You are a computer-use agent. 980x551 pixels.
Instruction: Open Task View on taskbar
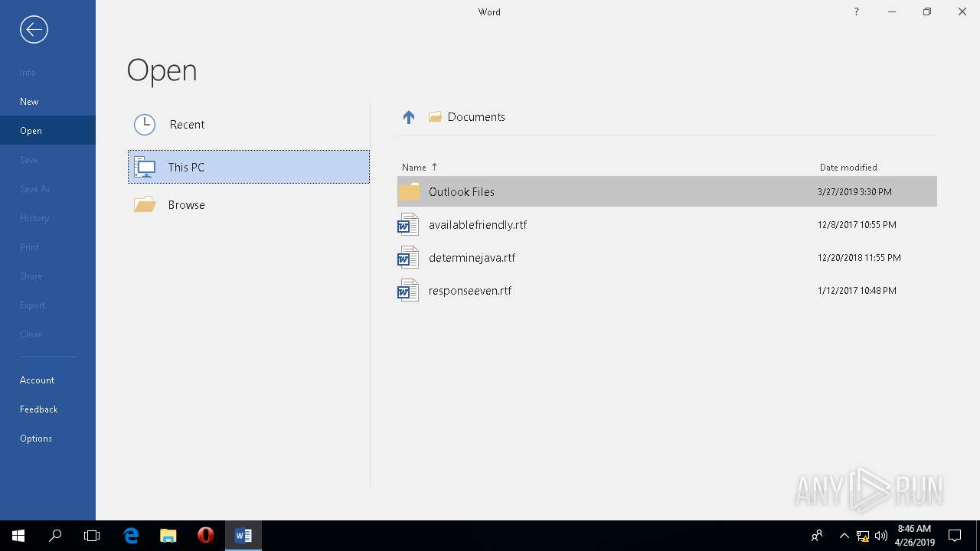pos(92,536)
